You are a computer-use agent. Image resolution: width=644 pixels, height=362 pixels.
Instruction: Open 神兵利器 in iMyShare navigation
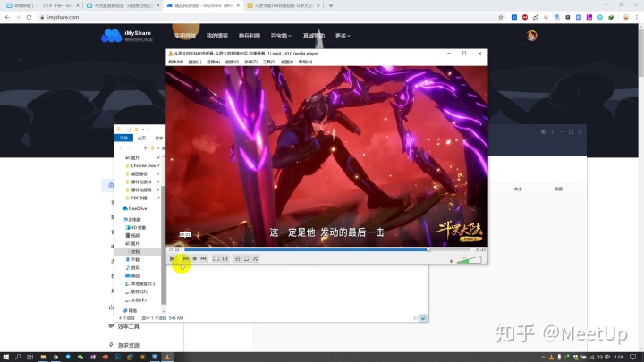(250, 36)
